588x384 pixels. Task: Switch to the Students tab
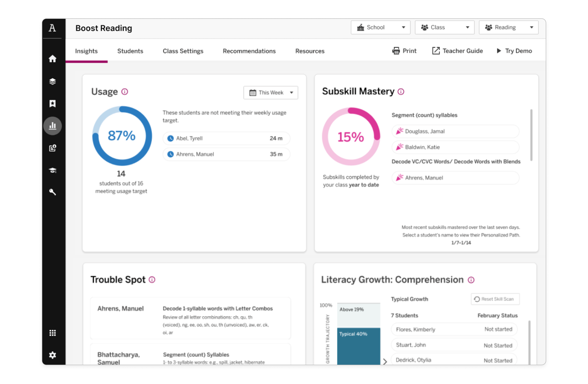click(x=130, y=51)
